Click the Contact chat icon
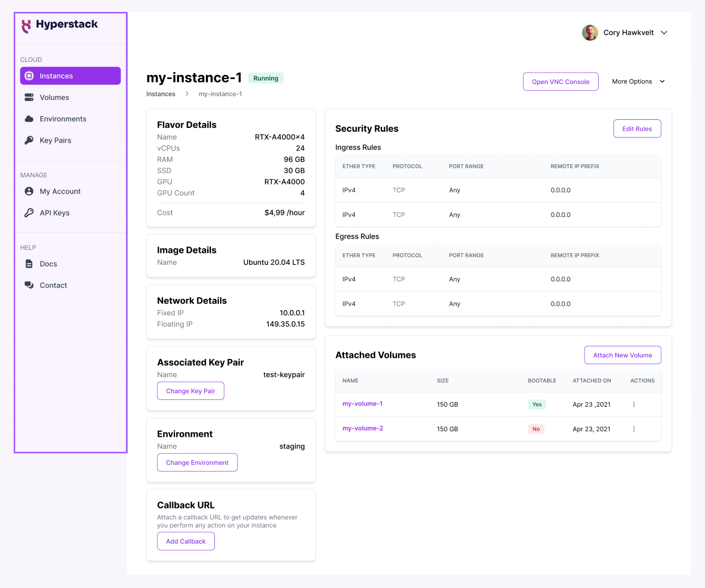Screen dimensions: 705x588 pos(29,285)
